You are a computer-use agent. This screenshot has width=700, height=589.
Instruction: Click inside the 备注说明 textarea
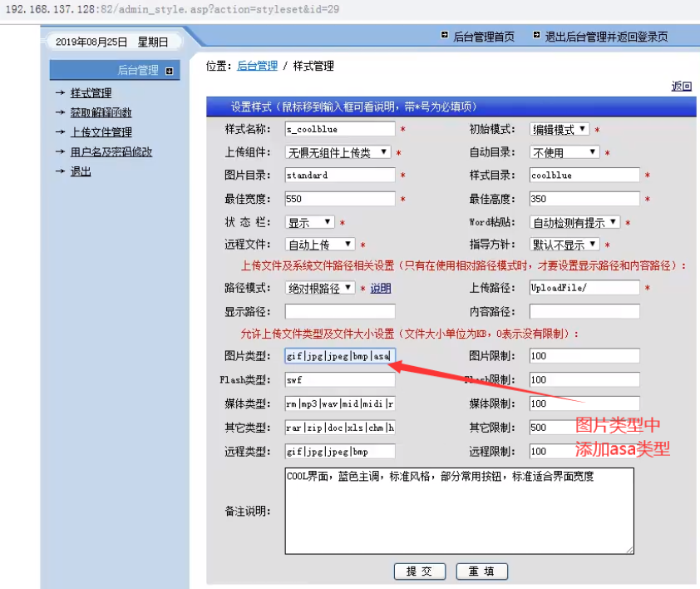pyautogui.click(x=460, y=512)
